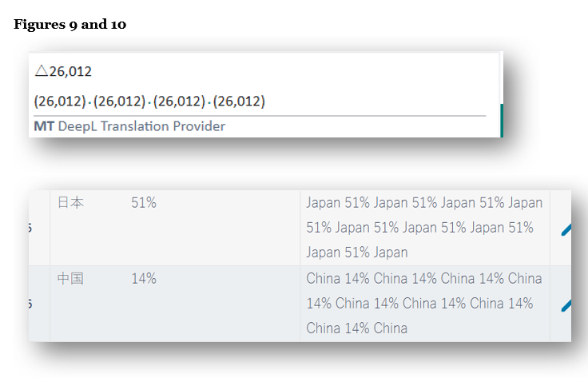This screenshot has width=588, height=382.
Task: Click the edit pencil icon in Japan row
Action: pyautogui.click(x=566, y=229)
